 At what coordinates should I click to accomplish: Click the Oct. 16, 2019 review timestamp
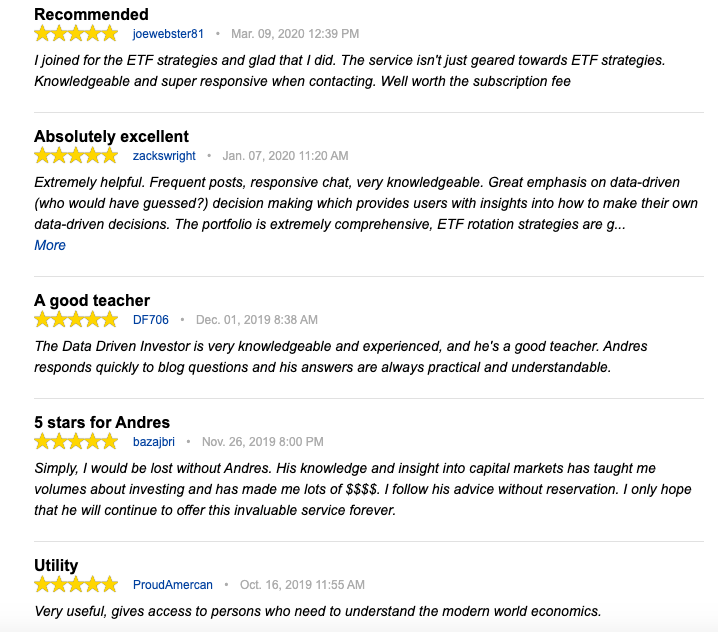[x=301, y=585]
